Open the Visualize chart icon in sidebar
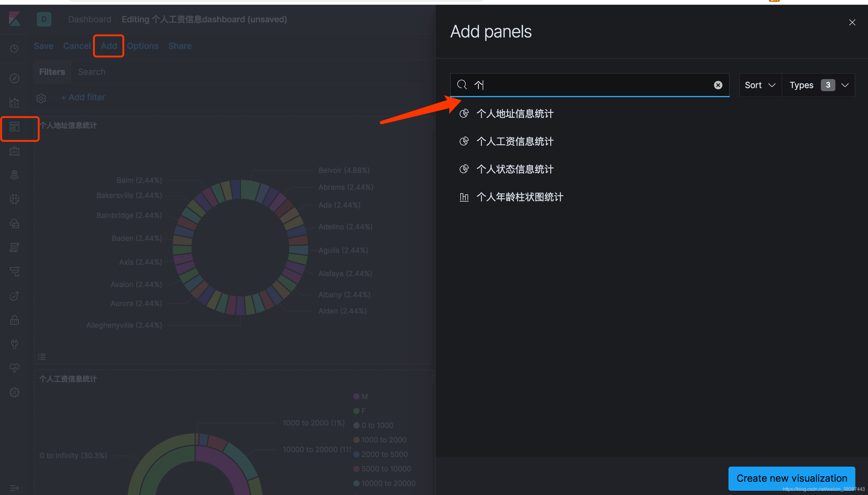 (x=14, y=102)
